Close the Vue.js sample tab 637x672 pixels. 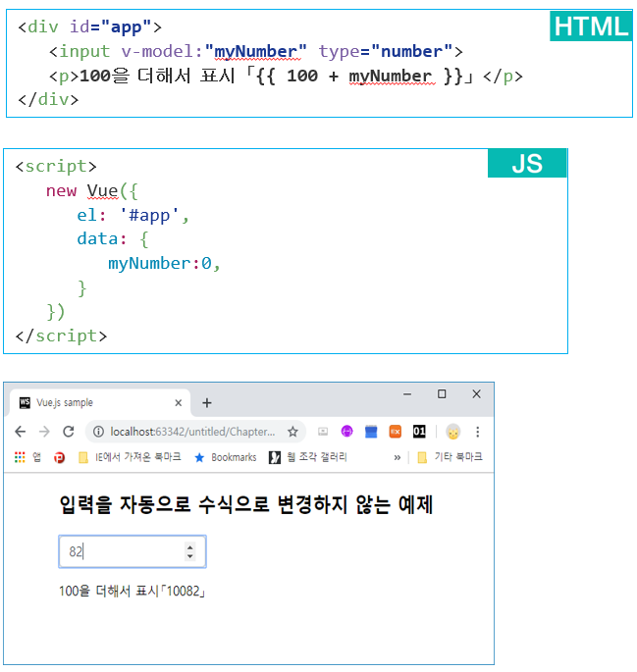pos(179,403)
